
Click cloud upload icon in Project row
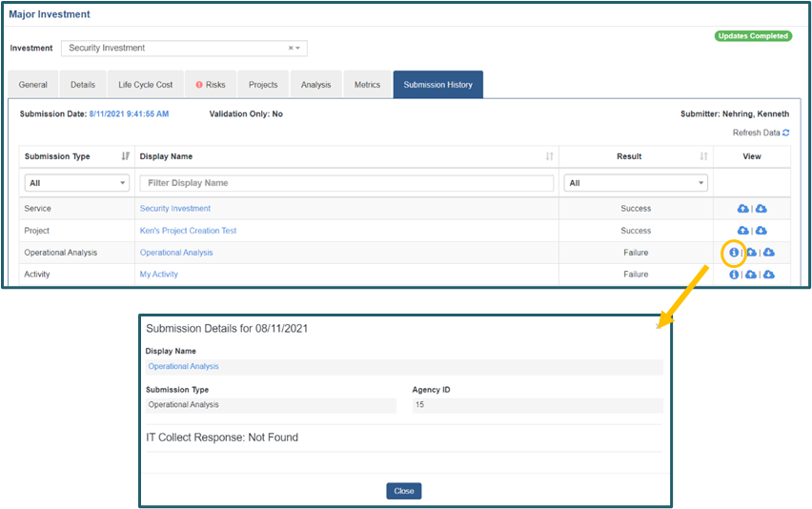point(743,231)
